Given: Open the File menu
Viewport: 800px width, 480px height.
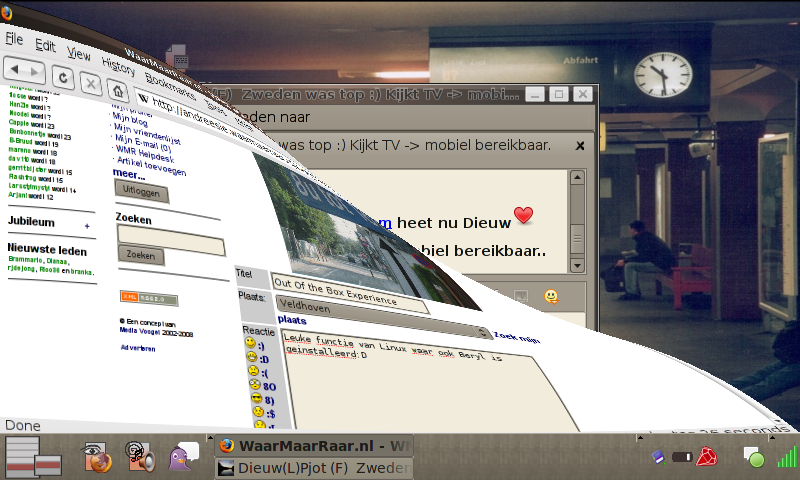Looking at the screenshot, I should tap(14, 40).
